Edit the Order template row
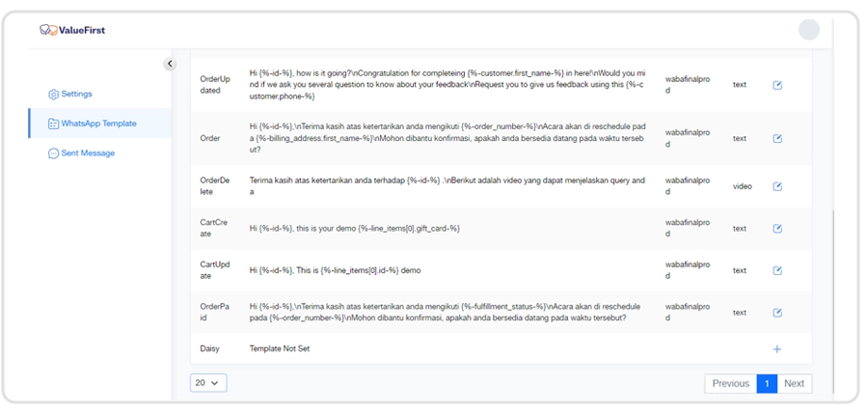The width and height of the screenshot is (868, 412). tap(777, 138)
